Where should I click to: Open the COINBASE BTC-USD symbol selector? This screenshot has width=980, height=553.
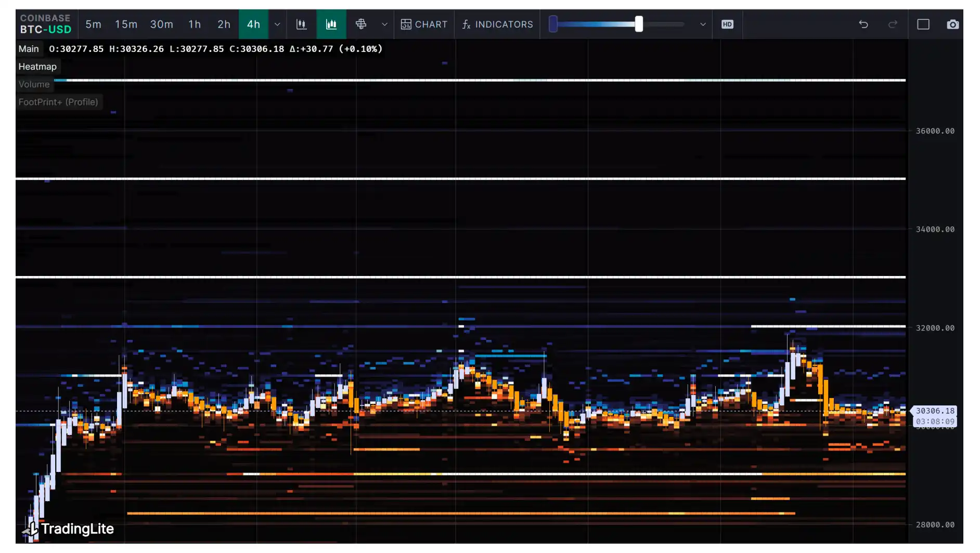pyautogui.click(x=46, y=24)
